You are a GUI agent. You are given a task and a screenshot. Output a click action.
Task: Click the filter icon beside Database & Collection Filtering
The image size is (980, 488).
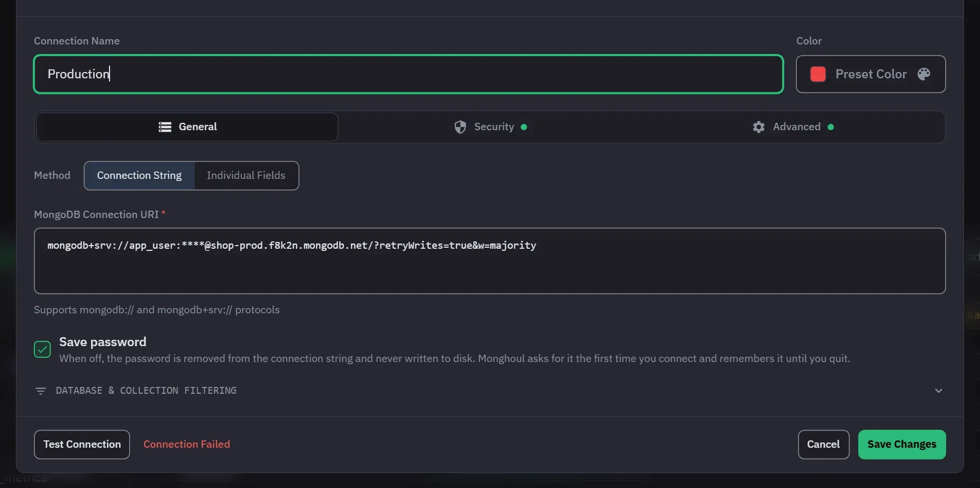tap(41, 391)
